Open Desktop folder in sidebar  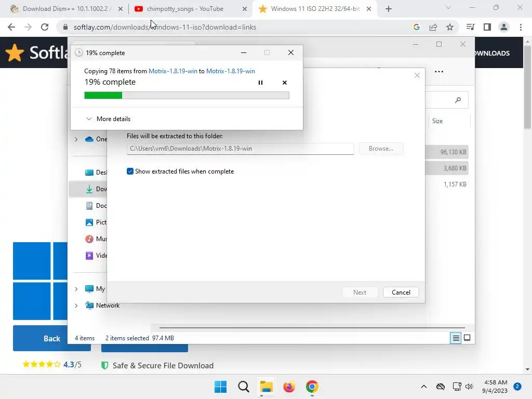(96, 172)
